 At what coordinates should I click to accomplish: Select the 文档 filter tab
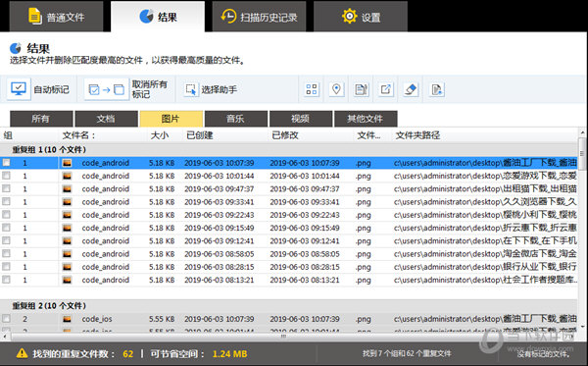(106, 119)
